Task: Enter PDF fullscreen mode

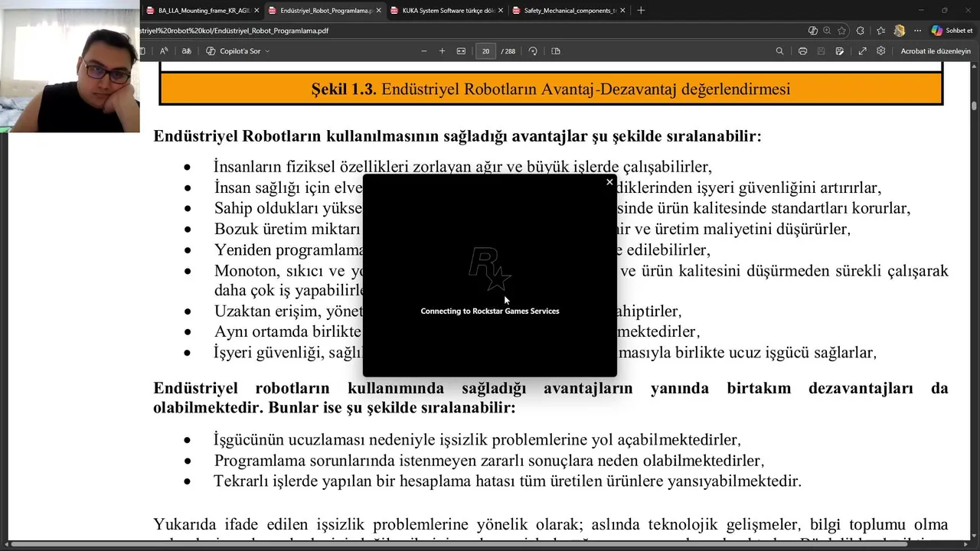Action: click(x=862, y=51)
